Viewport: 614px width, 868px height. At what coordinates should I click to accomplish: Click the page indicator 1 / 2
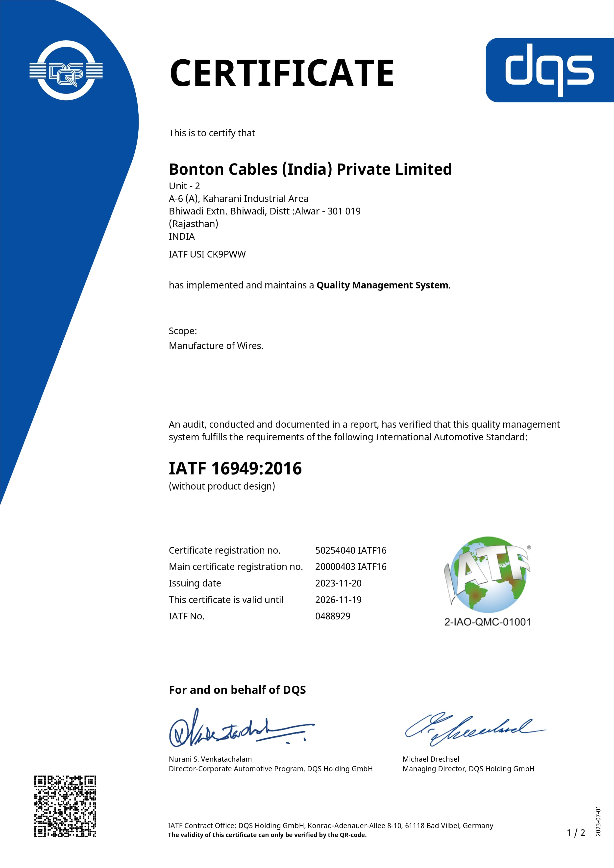576,833
